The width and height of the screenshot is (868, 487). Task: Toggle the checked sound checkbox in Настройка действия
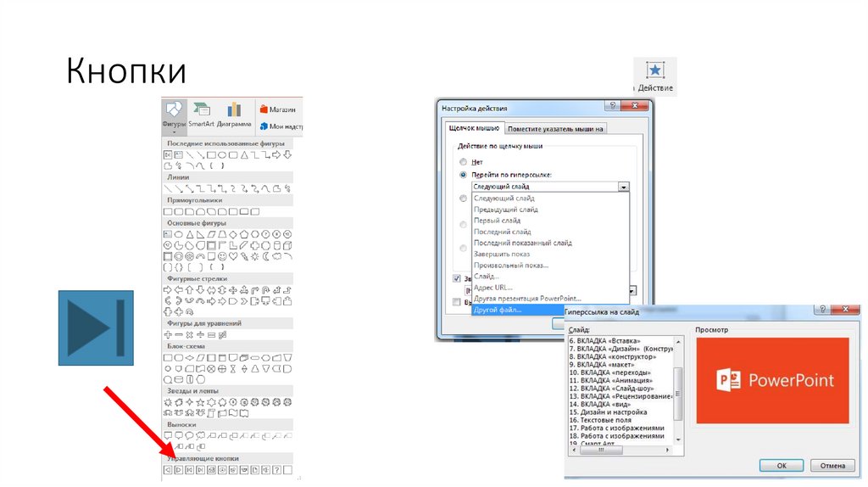click(457, 278)
